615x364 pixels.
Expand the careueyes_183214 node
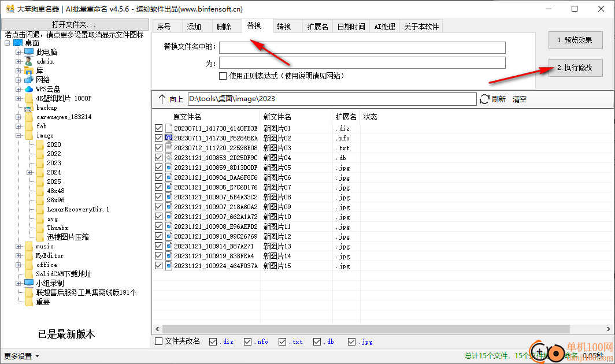18,117
